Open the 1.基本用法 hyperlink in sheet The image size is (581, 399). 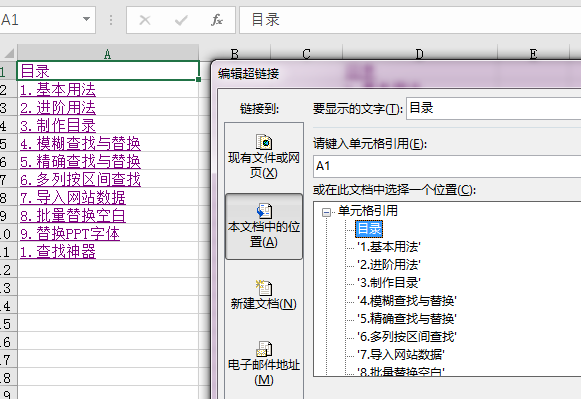58,89
